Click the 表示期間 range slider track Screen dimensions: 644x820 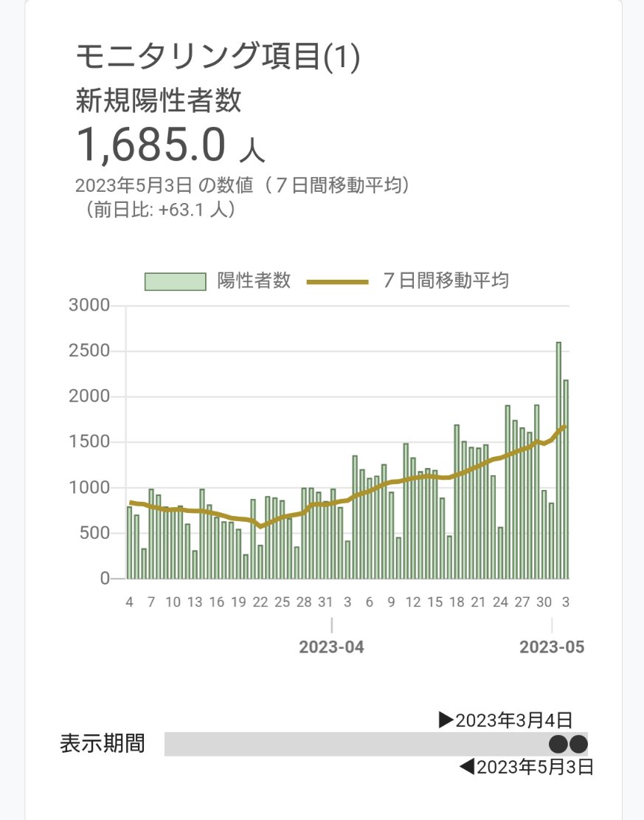click(375, 744)
